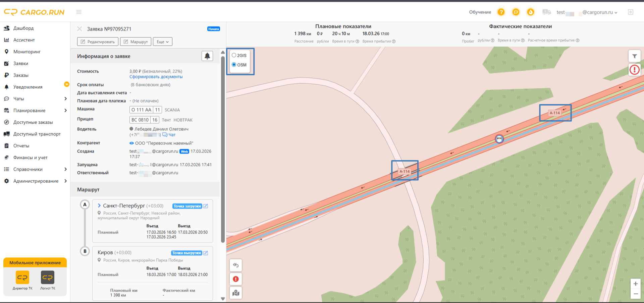
Task: Click help icon next to Расчетное время прибытия
Action: coord(578,40)
